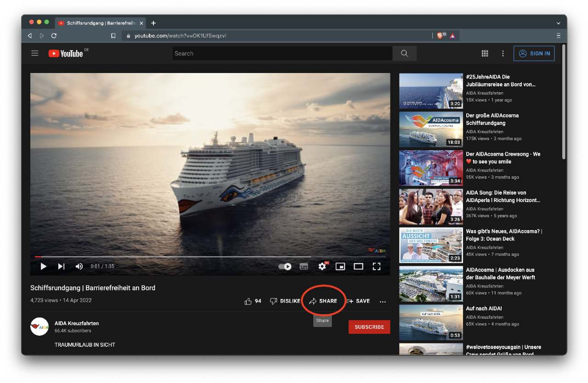
Task: Dislike the video
Action: point(285,301)
